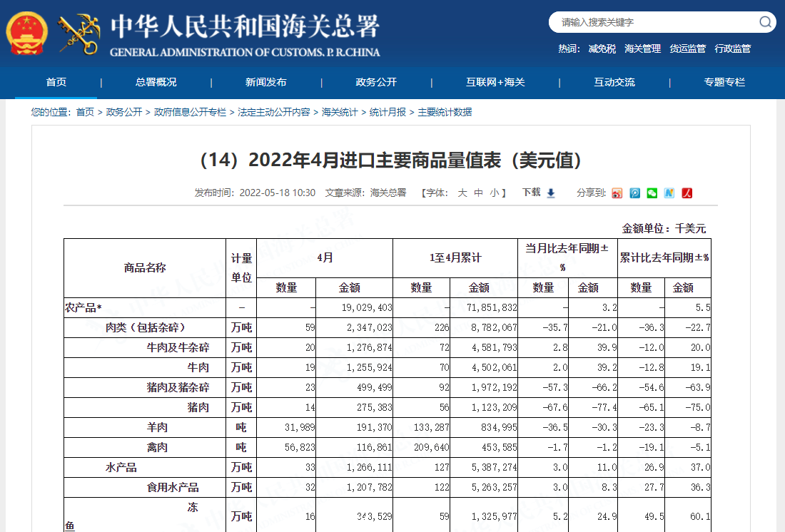Share via WeChat icon
The width and height of the screenshot is (785, 532).
pos(652,193)
